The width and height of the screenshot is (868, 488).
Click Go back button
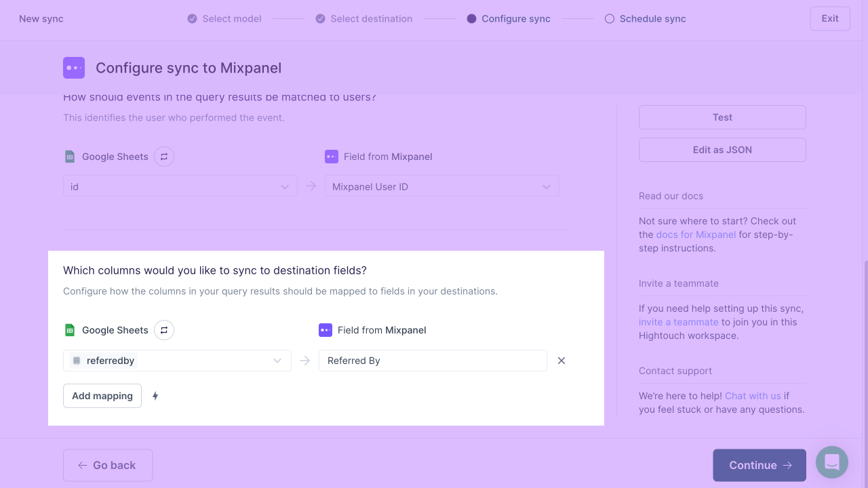point(108,465)
